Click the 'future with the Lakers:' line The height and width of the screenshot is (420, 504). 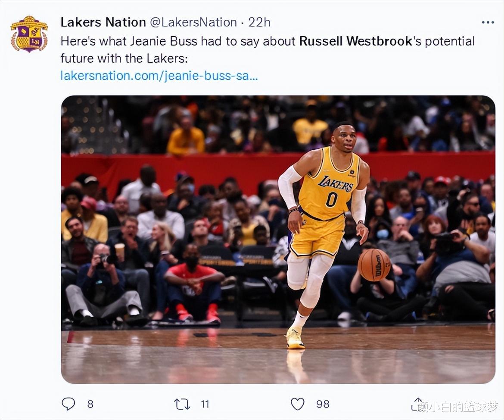click(124, 59)
